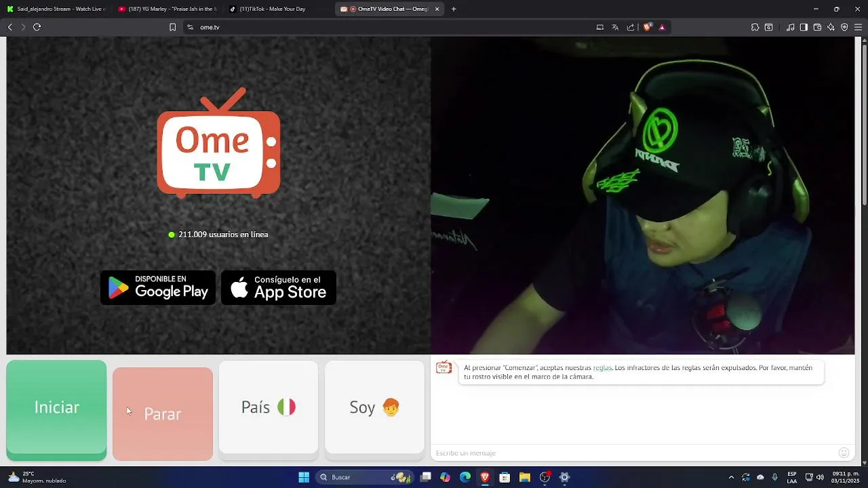Open the Brave Wallet icon
This screenshot has width=868, height=488.
coord(817,27)
